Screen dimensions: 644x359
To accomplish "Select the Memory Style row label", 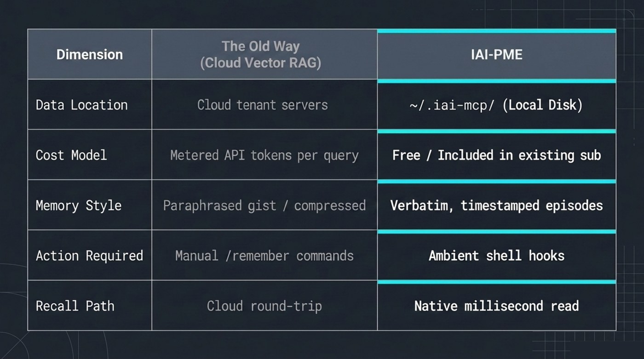I will pyautogui.click(x=90, y=205).
